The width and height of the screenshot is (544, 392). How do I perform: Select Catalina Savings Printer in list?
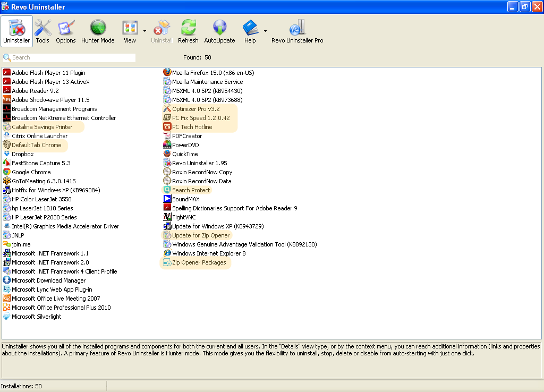point(42,127)
